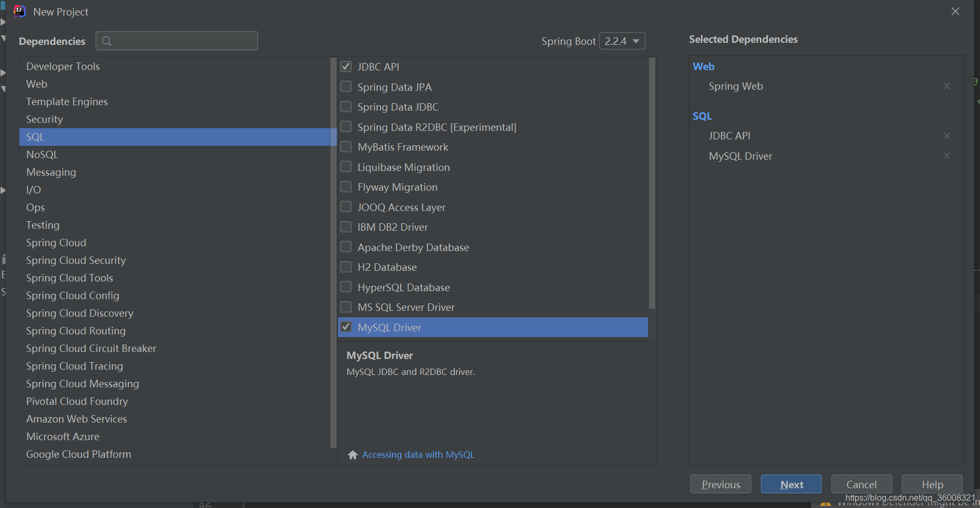Check the MyBatis Framework box
This screenshot has width=980, height=508.
point(346,147)
